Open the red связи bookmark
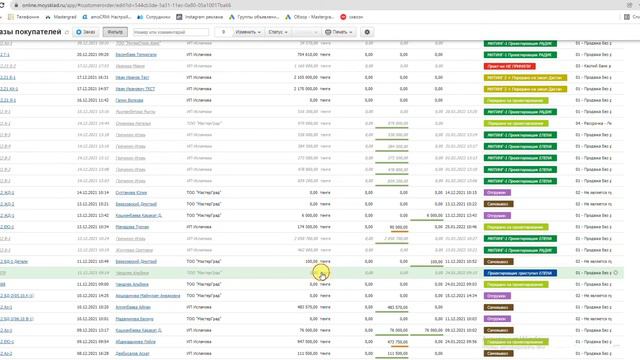 [351, 17]
